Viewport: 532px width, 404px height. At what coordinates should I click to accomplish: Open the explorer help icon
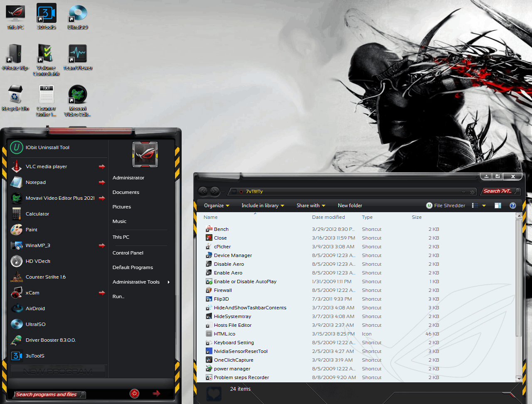(512, 206)
